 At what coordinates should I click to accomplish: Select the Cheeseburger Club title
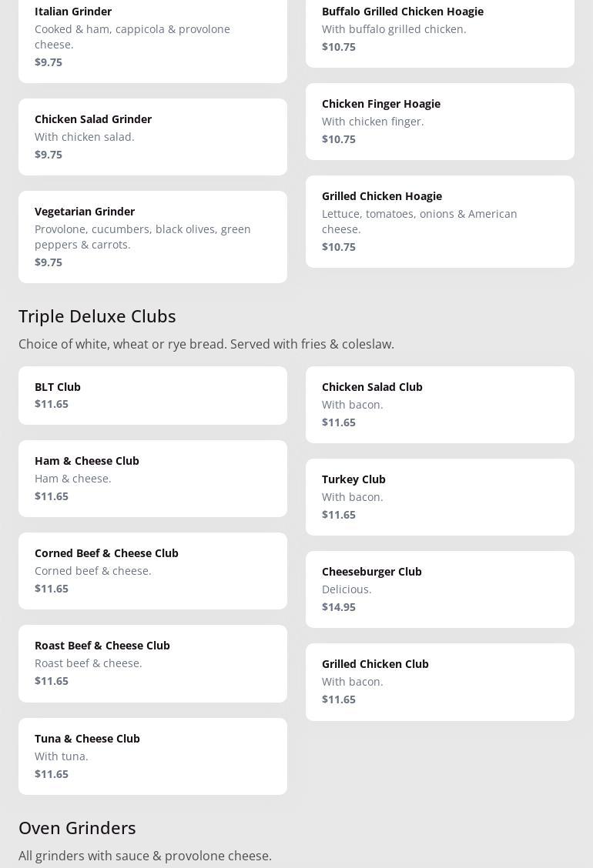[x=372, y=571]
